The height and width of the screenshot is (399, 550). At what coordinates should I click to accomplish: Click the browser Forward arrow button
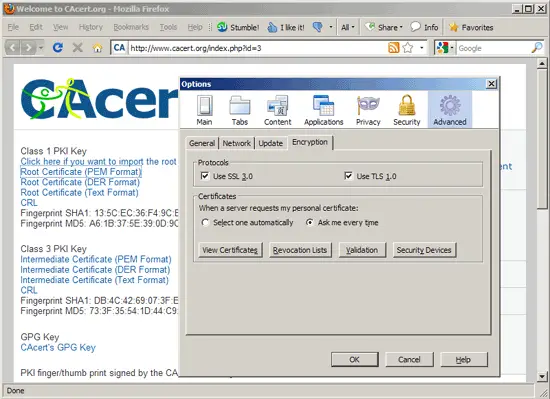point(28,47)
